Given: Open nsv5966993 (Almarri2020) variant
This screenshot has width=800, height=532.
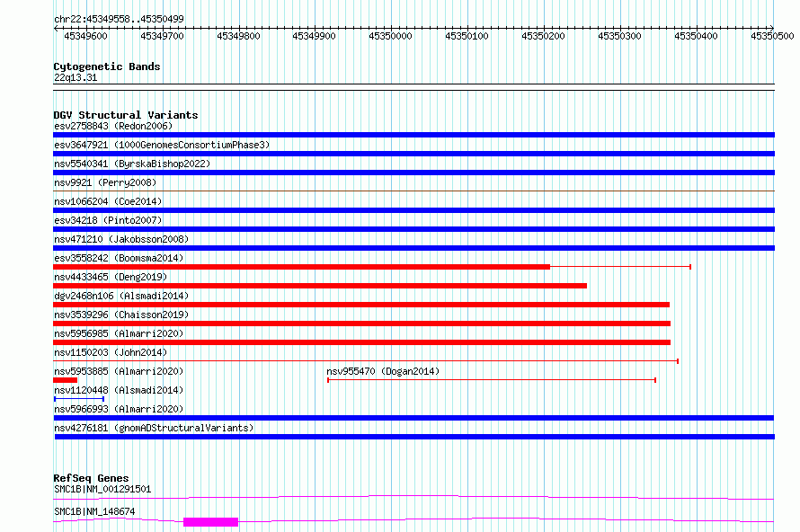Looking at the screenshot, I should click(119, 409).
